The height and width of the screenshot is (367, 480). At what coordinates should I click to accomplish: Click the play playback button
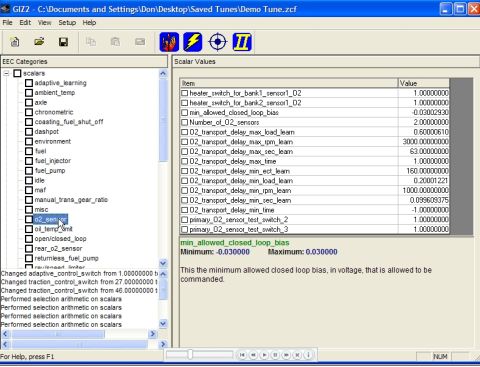point(264,355)
